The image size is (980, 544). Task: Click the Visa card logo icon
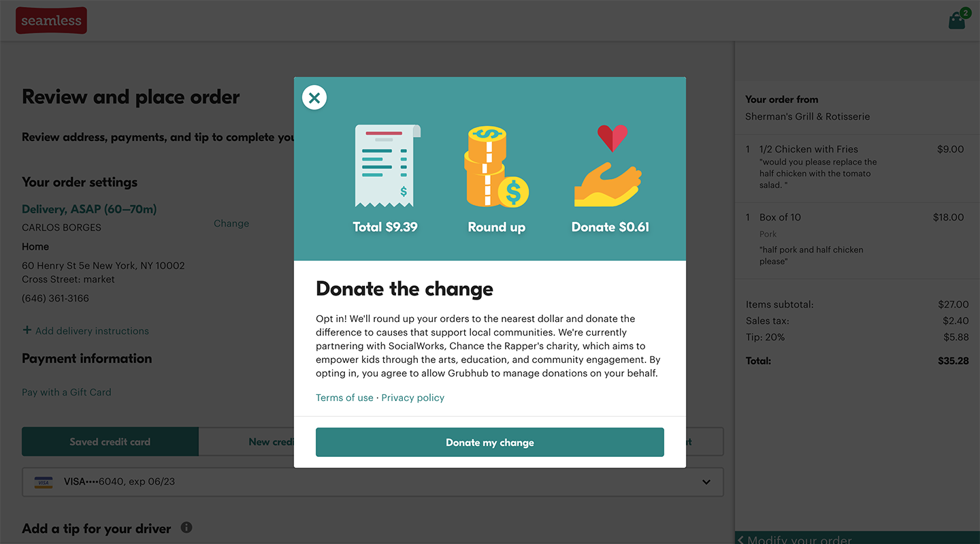tap(44, 482)
